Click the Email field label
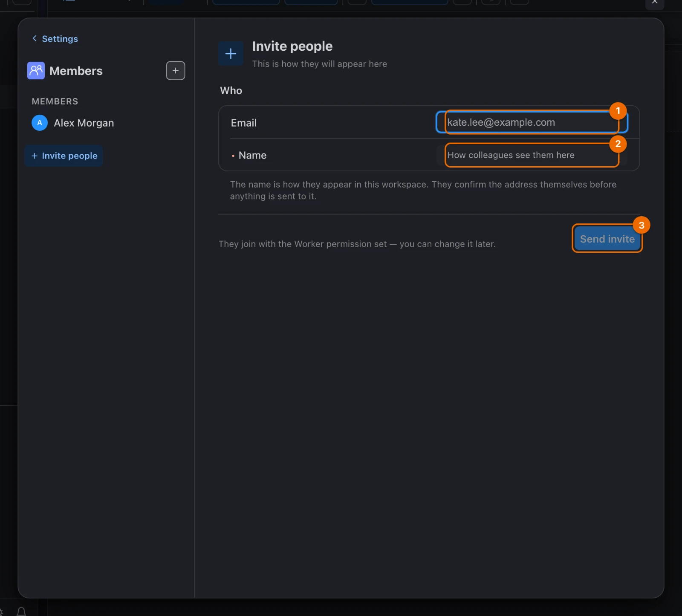Image resolution: width=682 pixels, height=616 pixels. [244, 123]
